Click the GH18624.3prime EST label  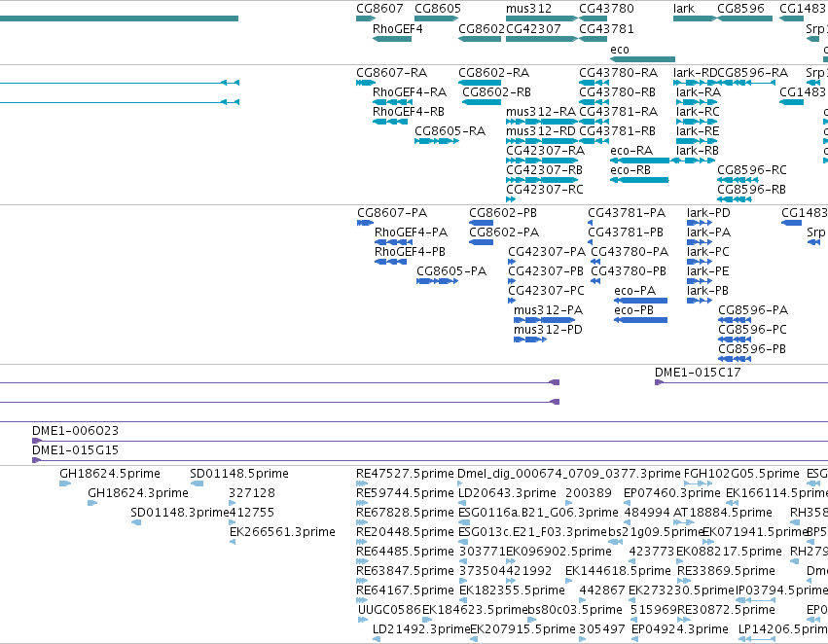[x=138, y=493]
